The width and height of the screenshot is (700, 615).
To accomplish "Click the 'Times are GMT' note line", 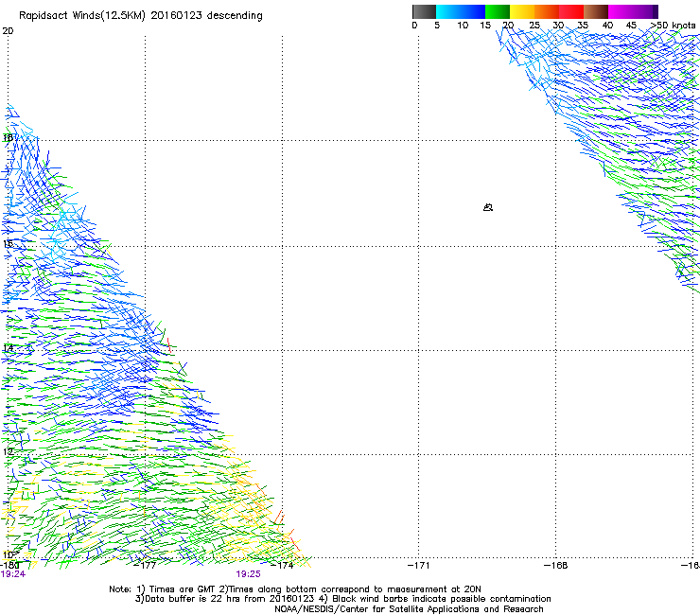I will coord(295,589).
